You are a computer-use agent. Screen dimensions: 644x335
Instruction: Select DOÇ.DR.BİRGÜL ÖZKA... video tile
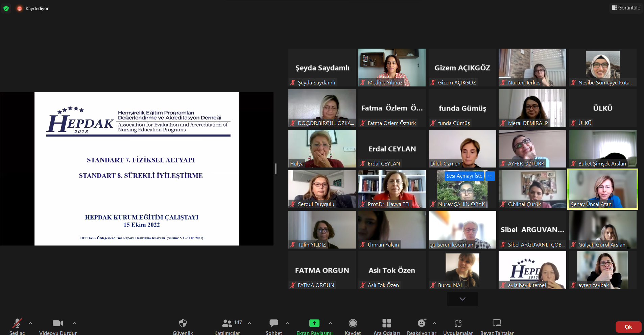click(x=322, y=108)
